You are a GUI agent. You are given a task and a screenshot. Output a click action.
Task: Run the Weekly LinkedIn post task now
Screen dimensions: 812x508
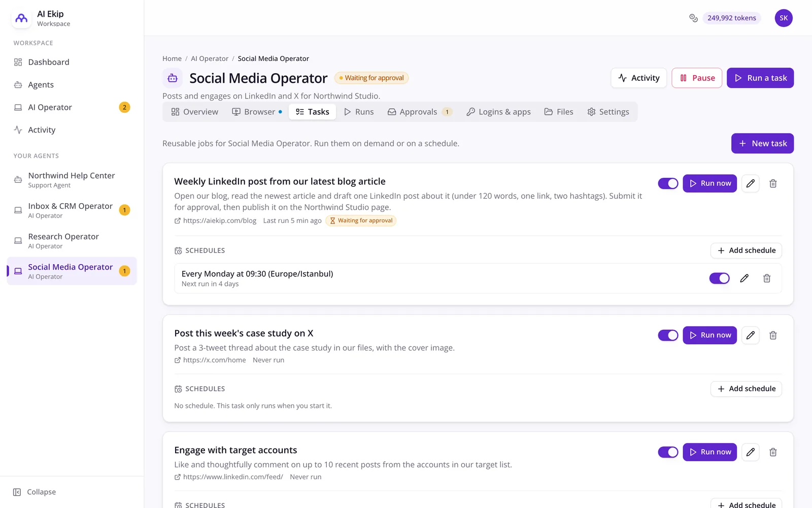coord(709,183)
